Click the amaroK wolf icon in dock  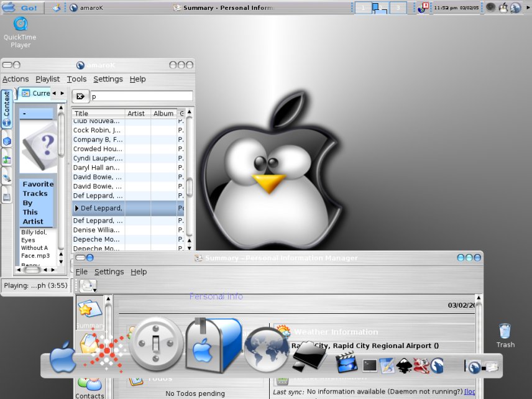coord(437,365)
